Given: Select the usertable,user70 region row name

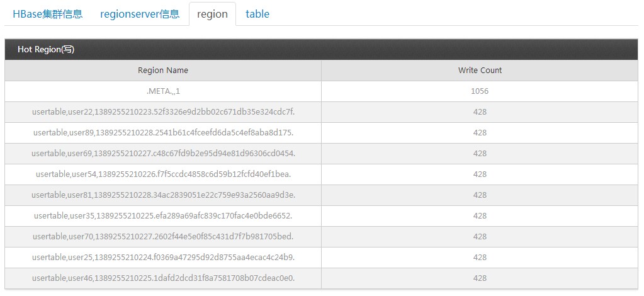Looking at the screenshot, I should (x=163, y=236).
